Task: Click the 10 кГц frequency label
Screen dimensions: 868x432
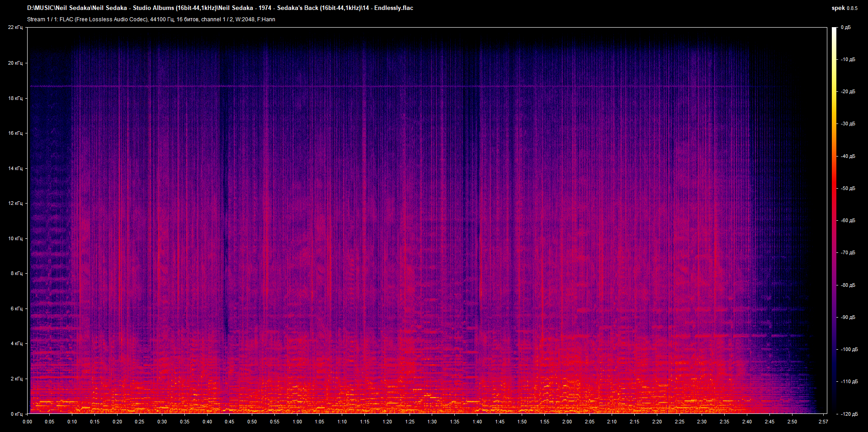Action: coord(15,238)
